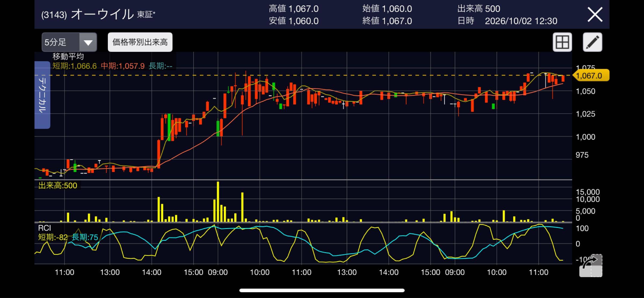Close the chart with the X icon

pyautogui.click(x=595, y=15)
